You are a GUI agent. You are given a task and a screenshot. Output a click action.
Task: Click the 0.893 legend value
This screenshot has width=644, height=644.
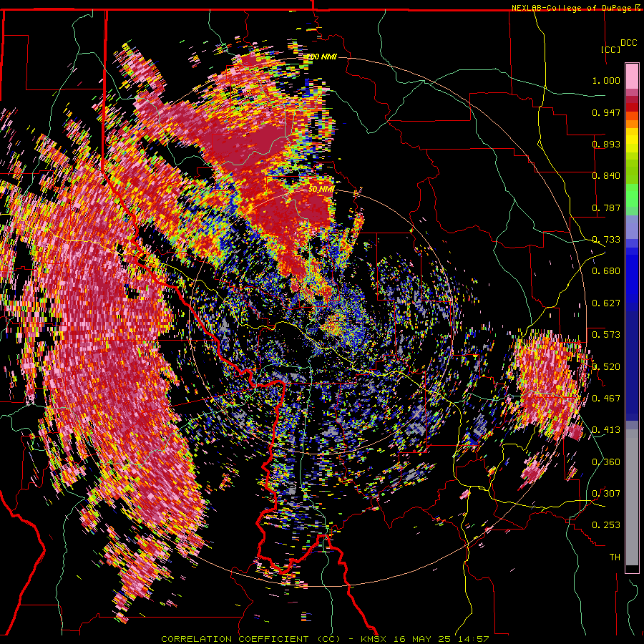606,144
